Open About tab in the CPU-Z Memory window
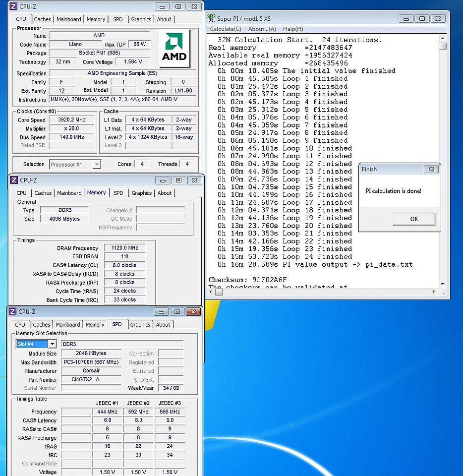Screen dimensions: 463x476 [165, 193]
